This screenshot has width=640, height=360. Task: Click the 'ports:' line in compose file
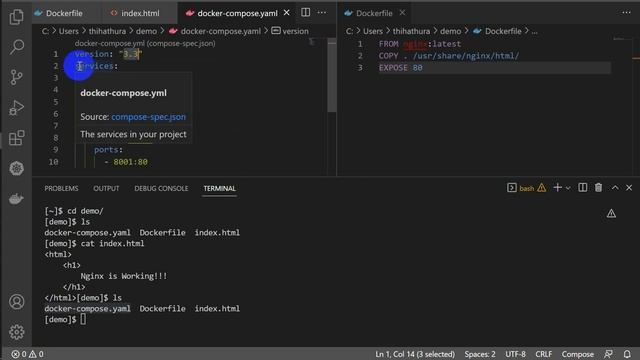(108, 150)
